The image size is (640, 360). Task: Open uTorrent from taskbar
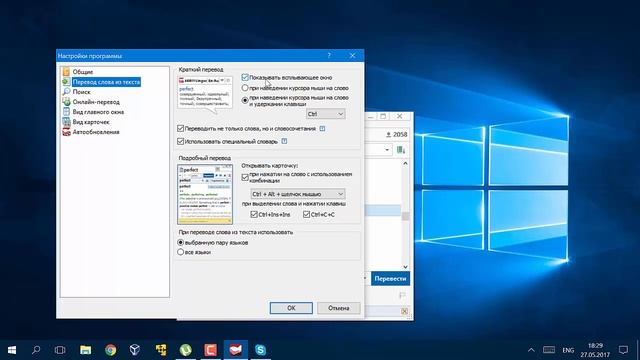click(x=186, y=350)
